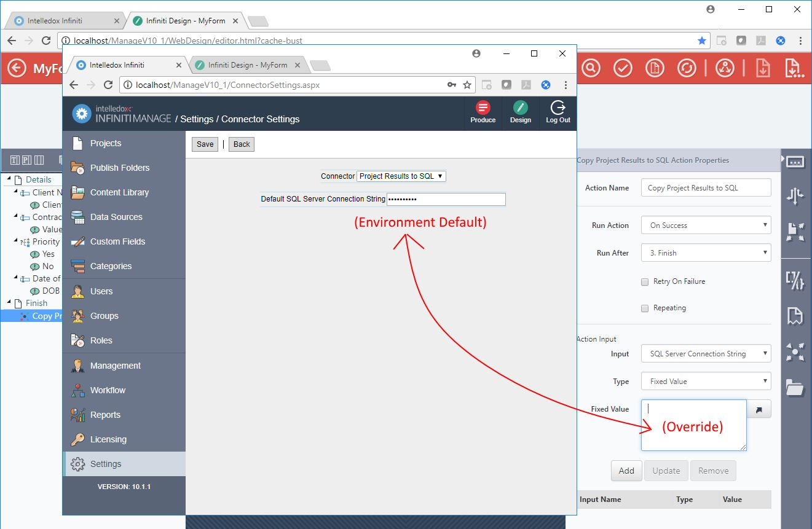The height and width of the screenshot is (529, 812).
Task: Click the Log Out icon
Action: coord(558,108)
